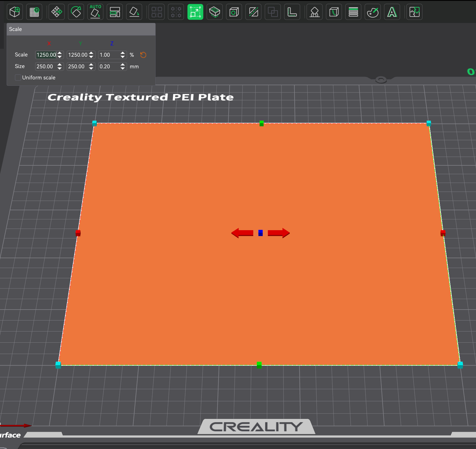This screenshot has height=449, width=476.
Task: Reset scale with the orange undo arrow
Action: click(143, 55)
